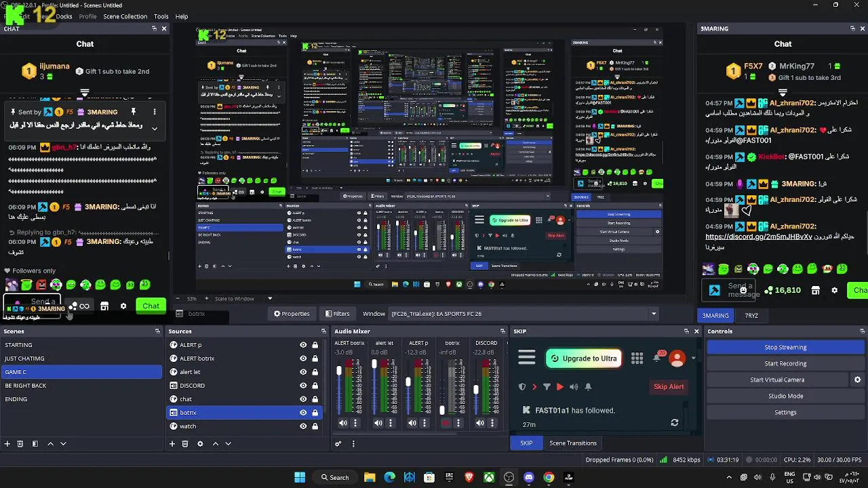Click Start Recording button
Viewport: 868px width, 488px height.
tap(785, 363)
